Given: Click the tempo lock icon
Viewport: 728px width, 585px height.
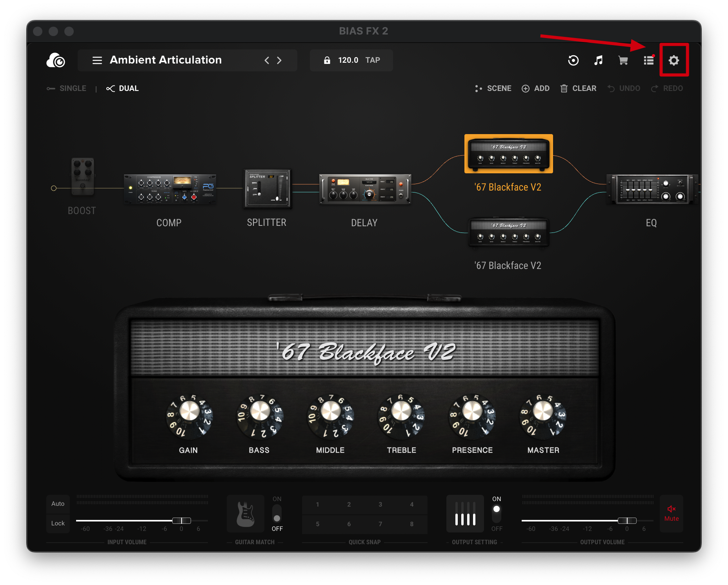Looking at the screenshot, I should pos(327,60).
